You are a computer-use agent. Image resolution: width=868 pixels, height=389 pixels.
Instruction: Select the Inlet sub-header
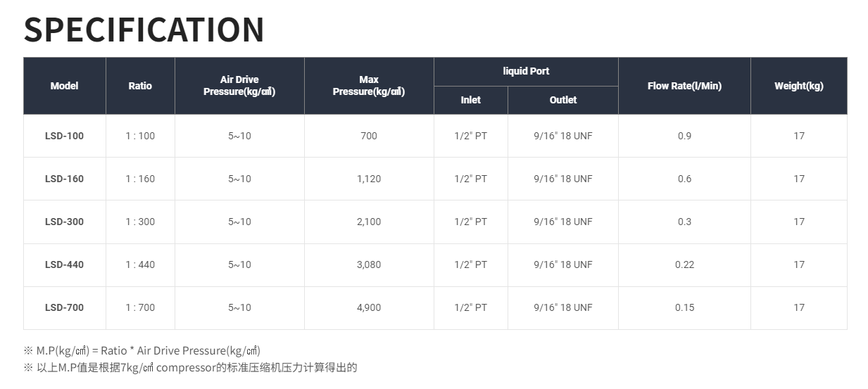tap(470, 100)
